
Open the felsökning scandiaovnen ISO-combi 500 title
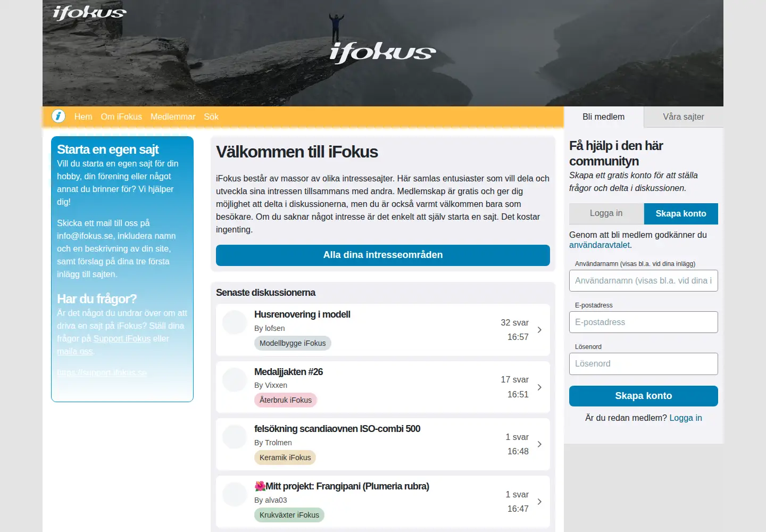click(337, 429)
